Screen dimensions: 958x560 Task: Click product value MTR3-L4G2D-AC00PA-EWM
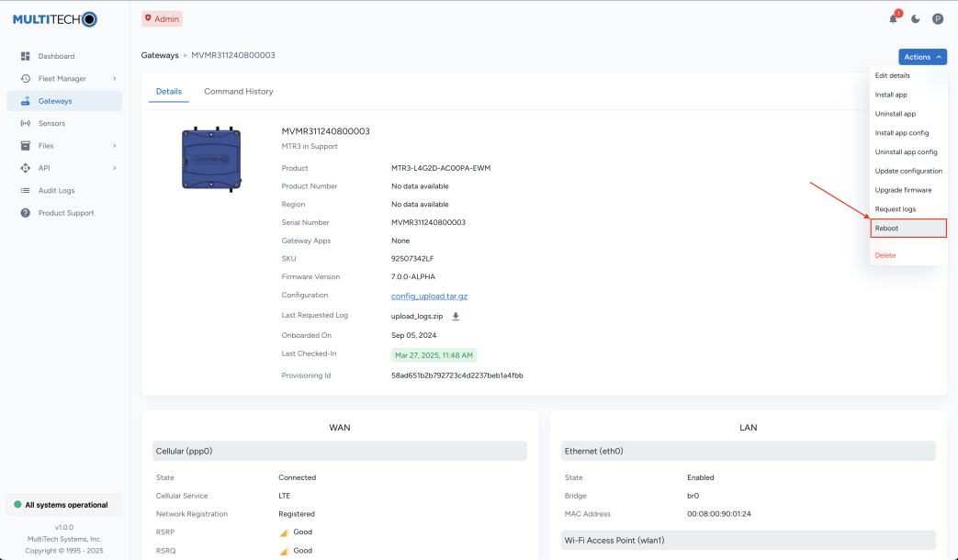[x=441, y=168]
